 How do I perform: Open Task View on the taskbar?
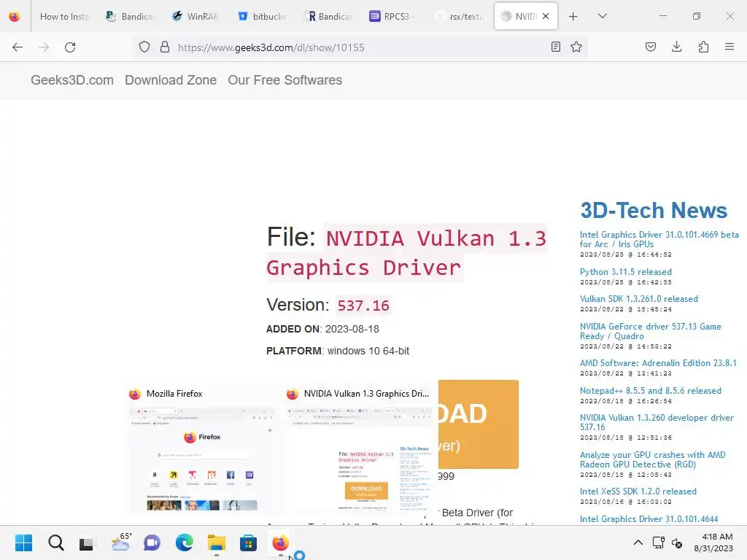(87, 542)
